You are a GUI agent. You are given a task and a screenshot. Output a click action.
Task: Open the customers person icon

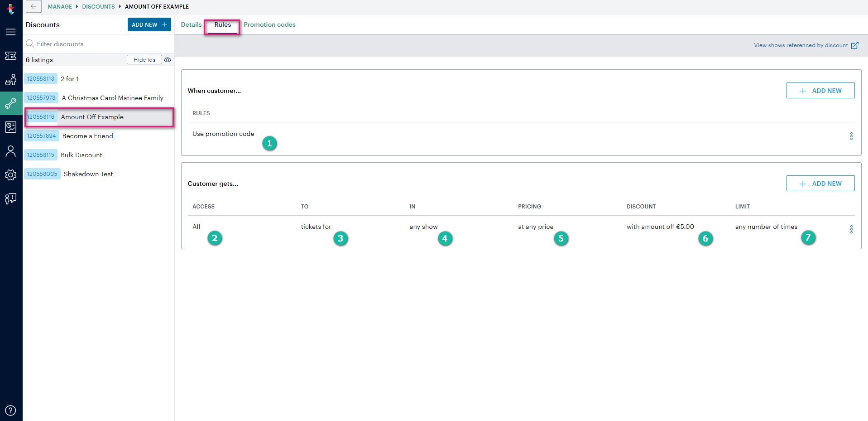(10, 151)
